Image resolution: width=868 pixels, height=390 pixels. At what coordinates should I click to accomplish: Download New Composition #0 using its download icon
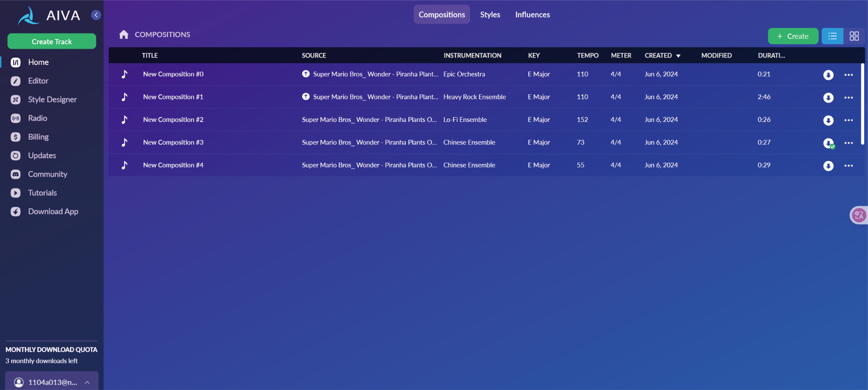(x=828, y=75)
